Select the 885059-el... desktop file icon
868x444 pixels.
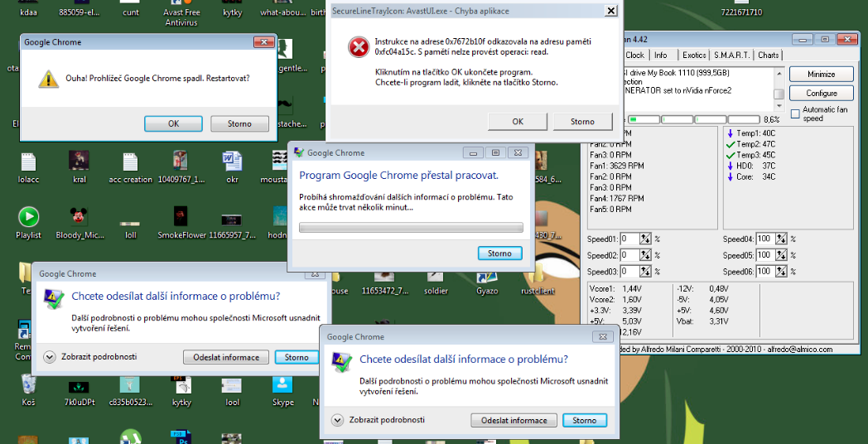(x=79, y=10)
